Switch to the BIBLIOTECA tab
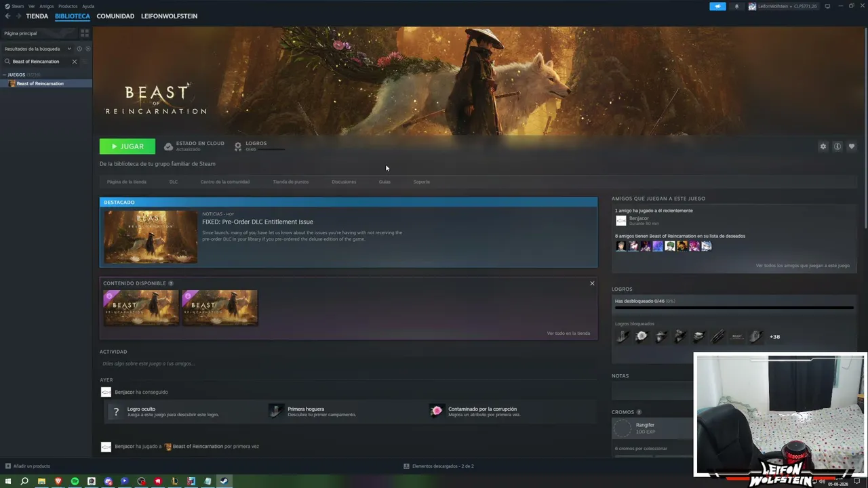This screenshot has width=868, height=488. [x=73, y=16]
